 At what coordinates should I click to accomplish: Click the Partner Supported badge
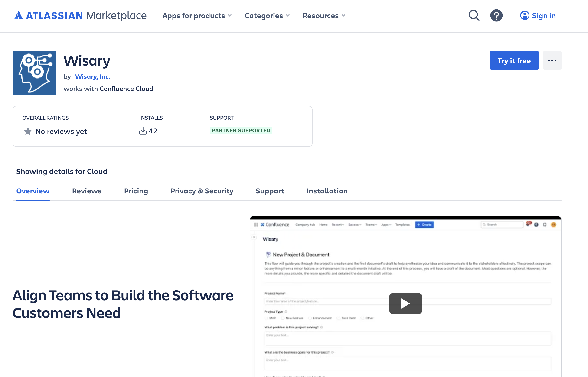(241, 130)
